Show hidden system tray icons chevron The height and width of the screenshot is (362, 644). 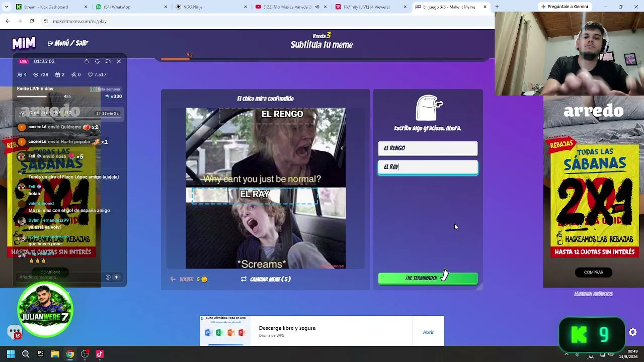[x=567, y=354]
